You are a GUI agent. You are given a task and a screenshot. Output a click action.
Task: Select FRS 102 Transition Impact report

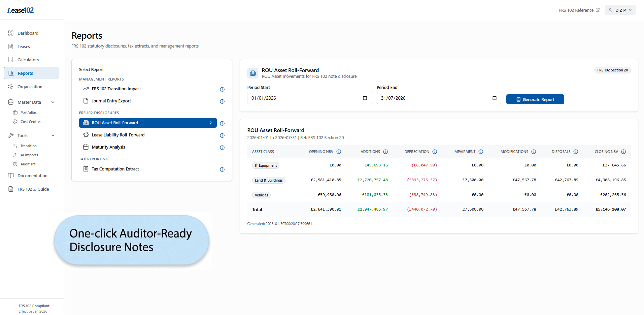[116, 89]
